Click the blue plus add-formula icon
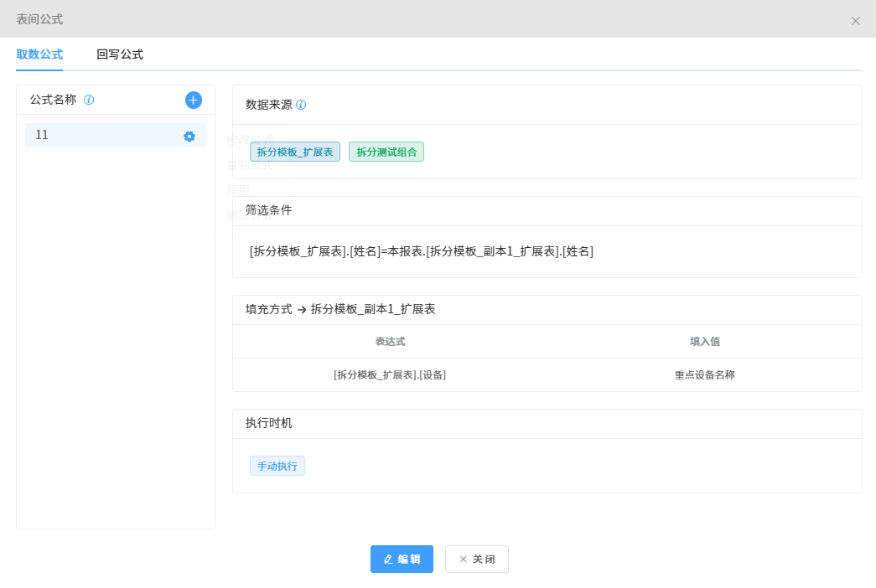 tap(194, 100)
